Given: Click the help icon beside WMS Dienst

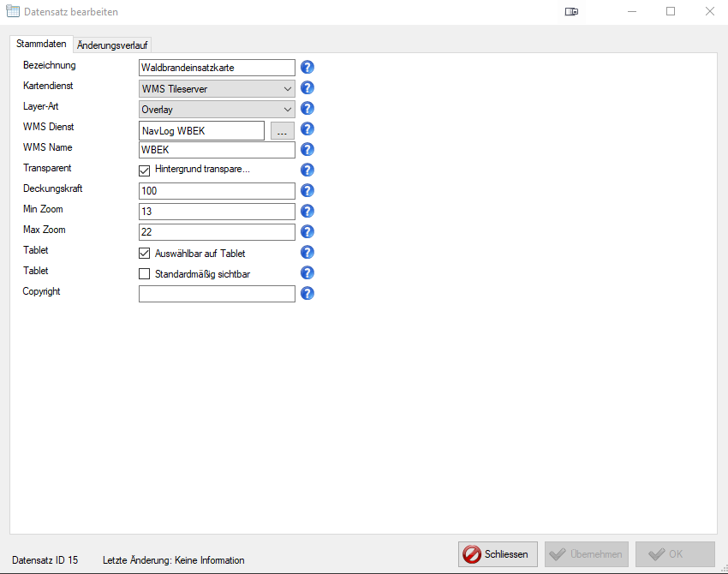Looking at the screenshot, I should (307, 129).
